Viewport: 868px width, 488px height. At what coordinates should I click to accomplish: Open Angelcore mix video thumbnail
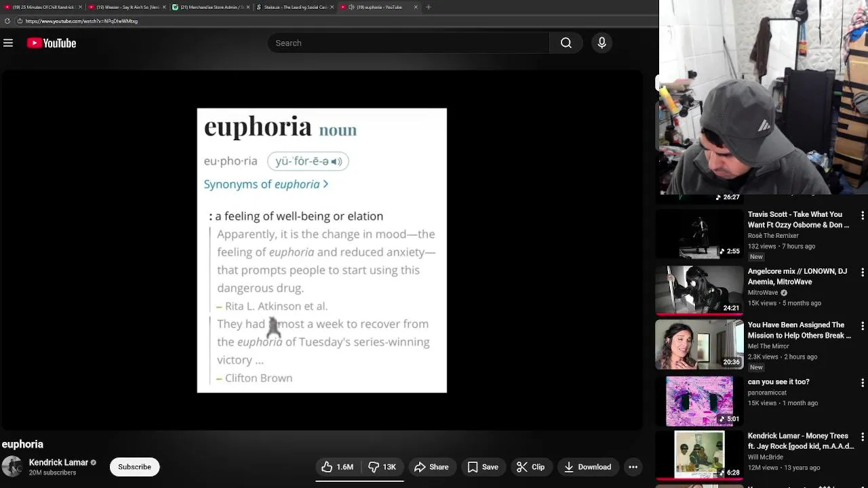coord(699,290)
